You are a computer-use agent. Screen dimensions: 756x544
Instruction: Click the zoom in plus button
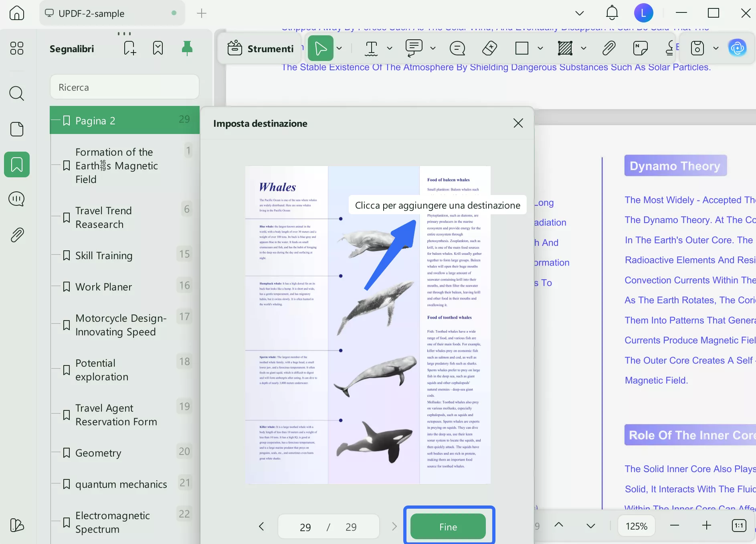[x=706, y=526]
